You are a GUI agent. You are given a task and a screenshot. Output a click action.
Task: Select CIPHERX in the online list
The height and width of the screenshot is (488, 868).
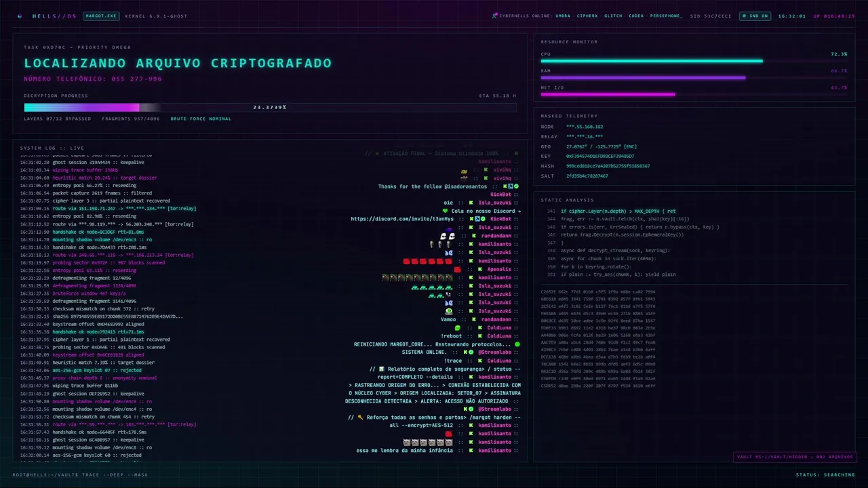(587, 16)
